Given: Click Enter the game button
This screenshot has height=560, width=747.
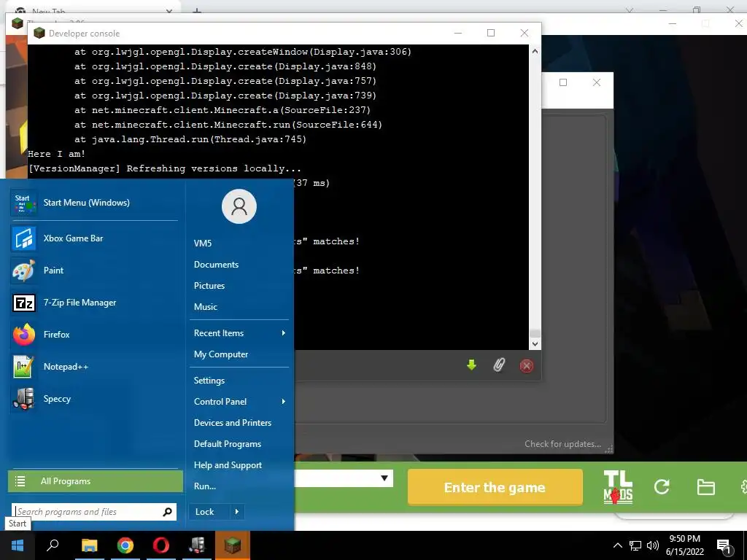Looking at the screenshot, I should point(495,487).
